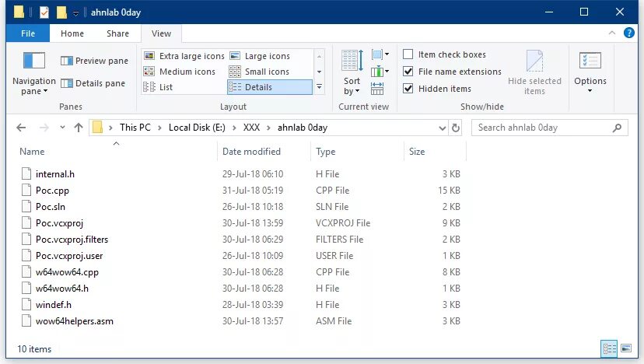Click the folder icon in address bar

[97, 128]
